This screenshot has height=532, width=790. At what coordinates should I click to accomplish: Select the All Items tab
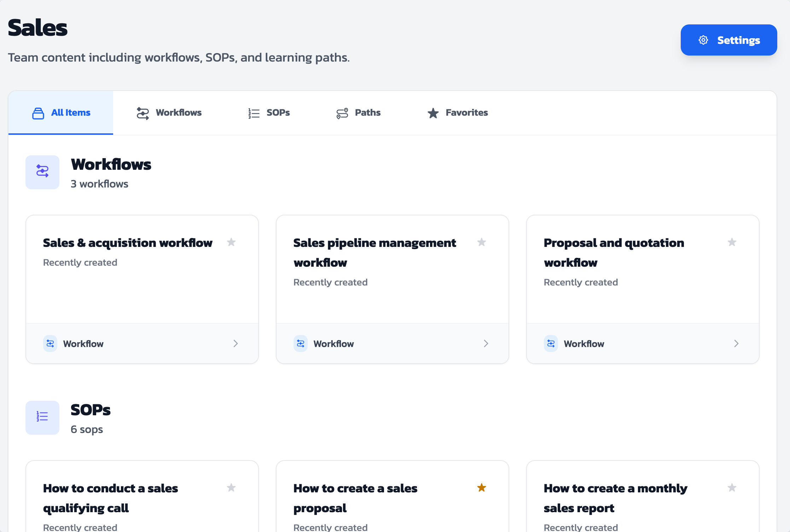tap(61, 112)
